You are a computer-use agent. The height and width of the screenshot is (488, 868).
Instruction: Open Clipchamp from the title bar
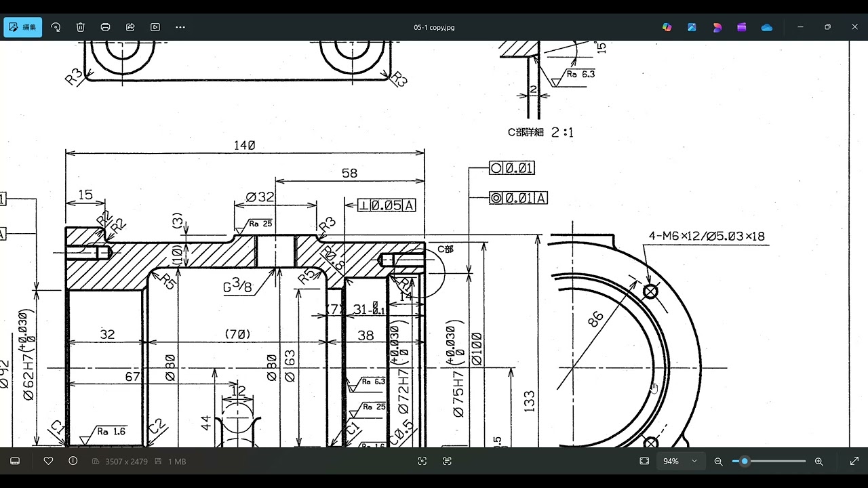(742, 27)
